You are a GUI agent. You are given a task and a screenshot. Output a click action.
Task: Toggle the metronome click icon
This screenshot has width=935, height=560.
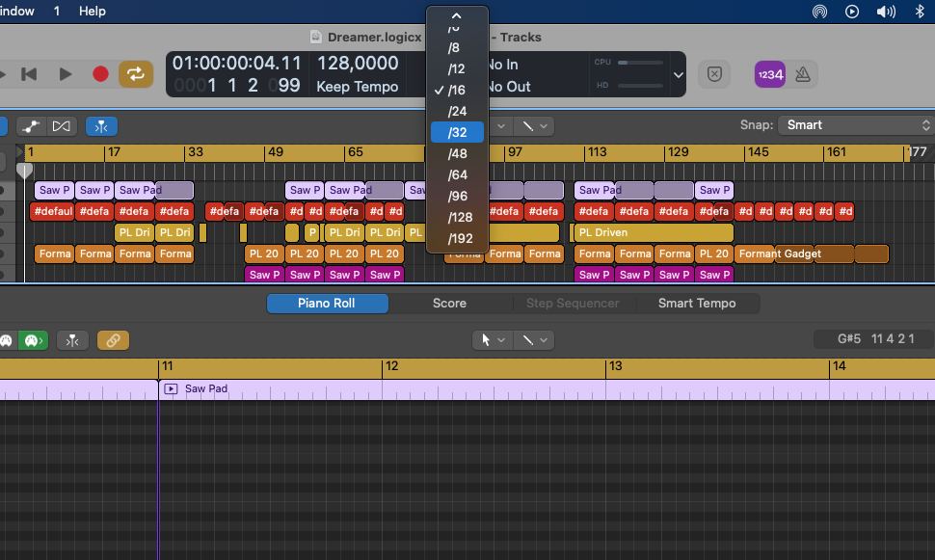coord(803,74)
